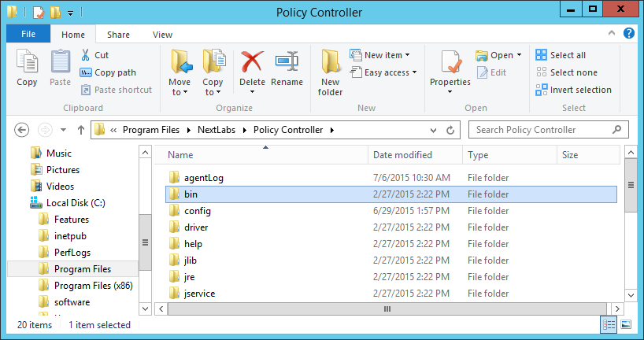Screen dimensions: 644x340
Task: Click Copy path in Clipboard group
Action: click(x=108, y=72)
